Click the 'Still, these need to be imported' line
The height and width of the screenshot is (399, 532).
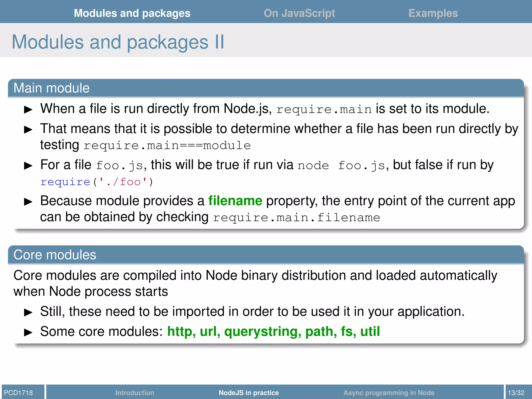[252, 312]
